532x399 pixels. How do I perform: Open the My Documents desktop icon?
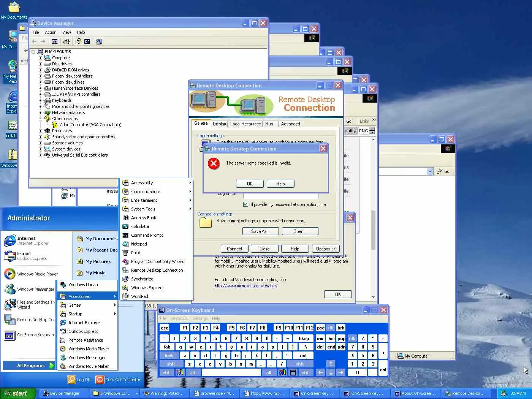[x=14, y=10]
